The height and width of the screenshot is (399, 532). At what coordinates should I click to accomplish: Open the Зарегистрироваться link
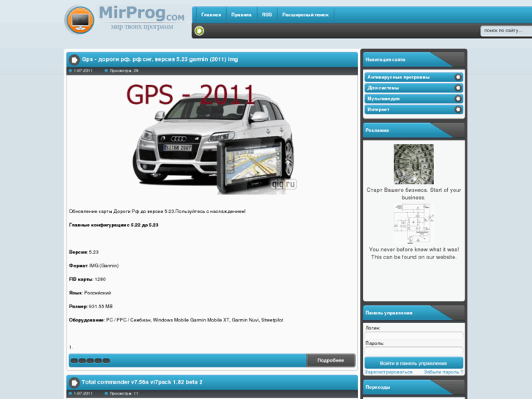click(389, 372)
